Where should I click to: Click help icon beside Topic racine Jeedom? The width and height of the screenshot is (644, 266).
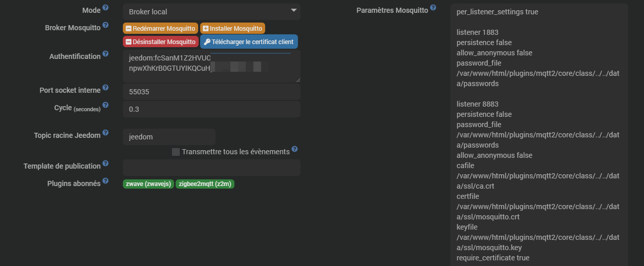pyautogui.click(x=105, y=133)
